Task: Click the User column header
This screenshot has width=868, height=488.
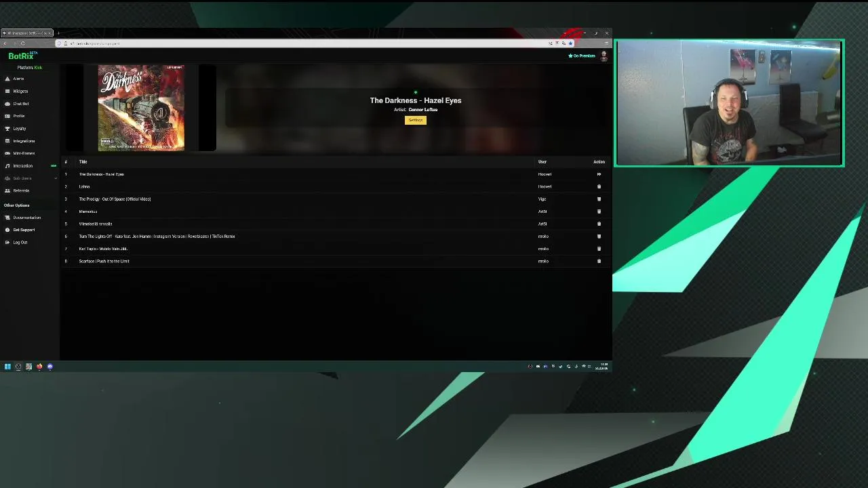Action: [x=542, y=162]
